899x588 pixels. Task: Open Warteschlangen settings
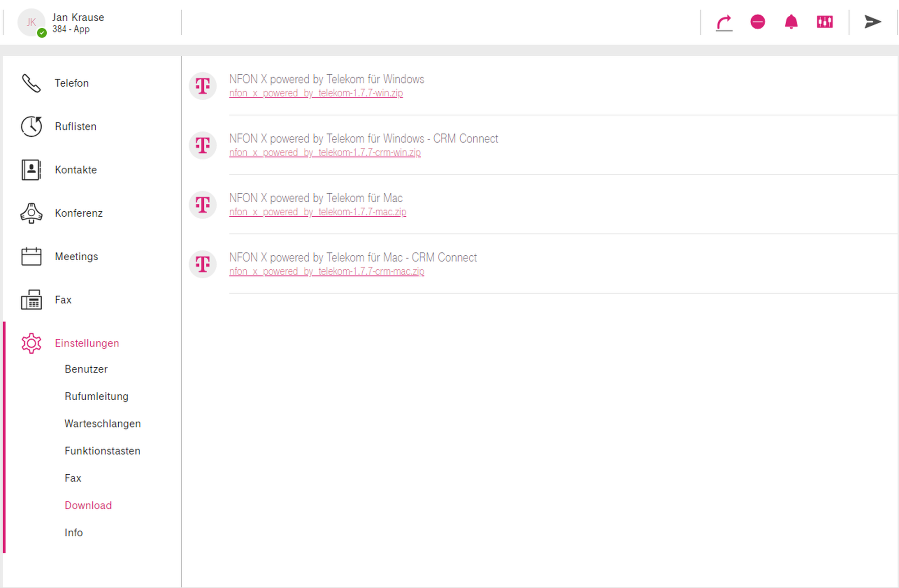[x=102, y=423]
